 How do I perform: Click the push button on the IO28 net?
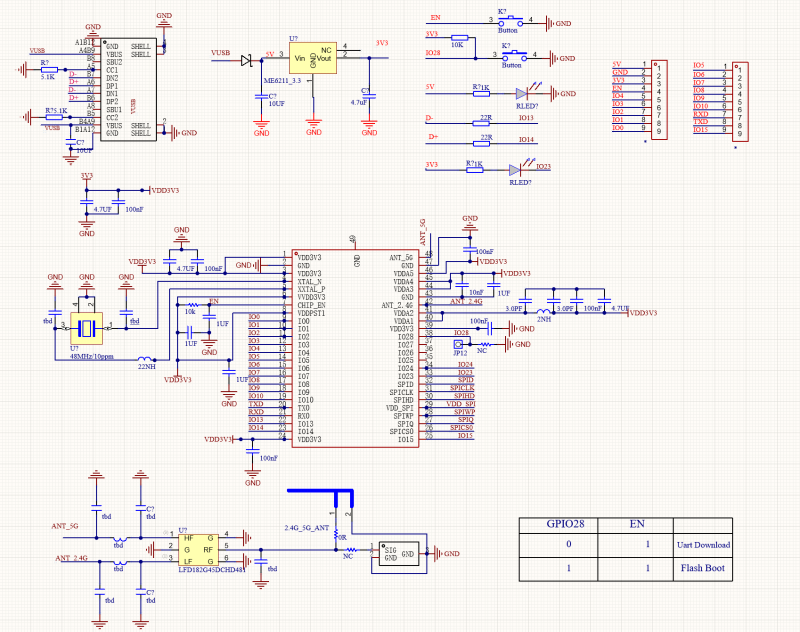tap(514, 55)
